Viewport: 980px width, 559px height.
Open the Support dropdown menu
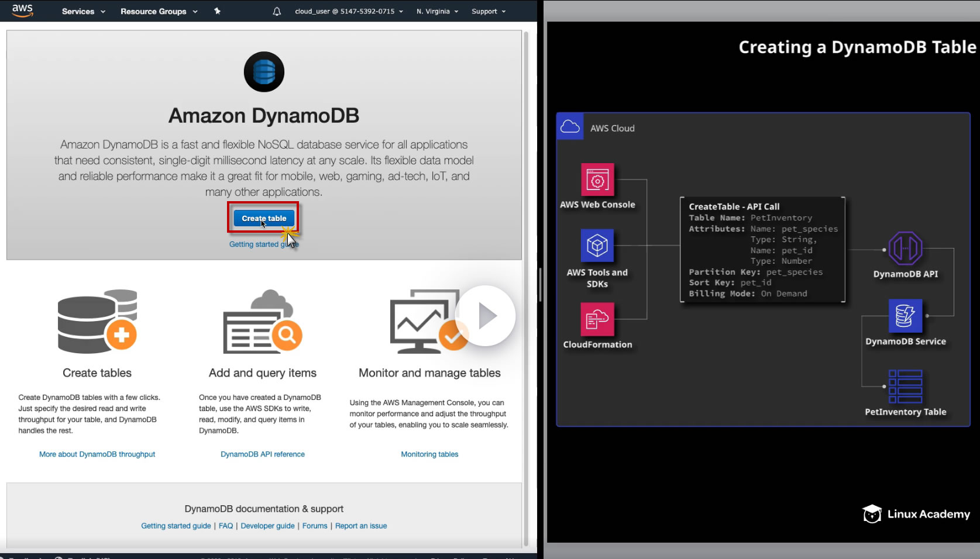coord(489,11)
